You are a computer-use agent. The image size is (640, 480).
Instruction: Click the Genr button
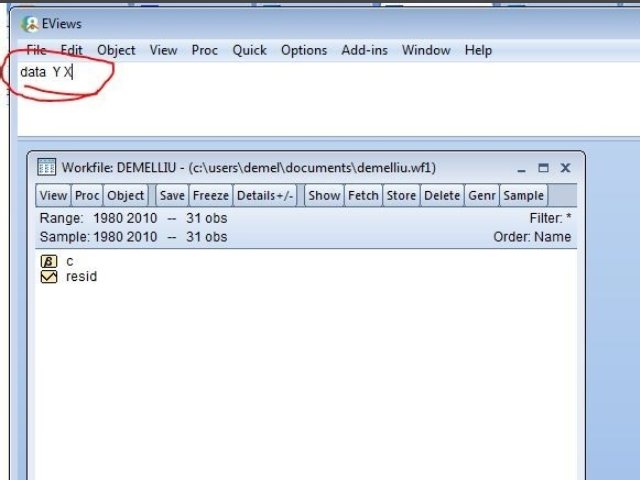coord(482,196)
